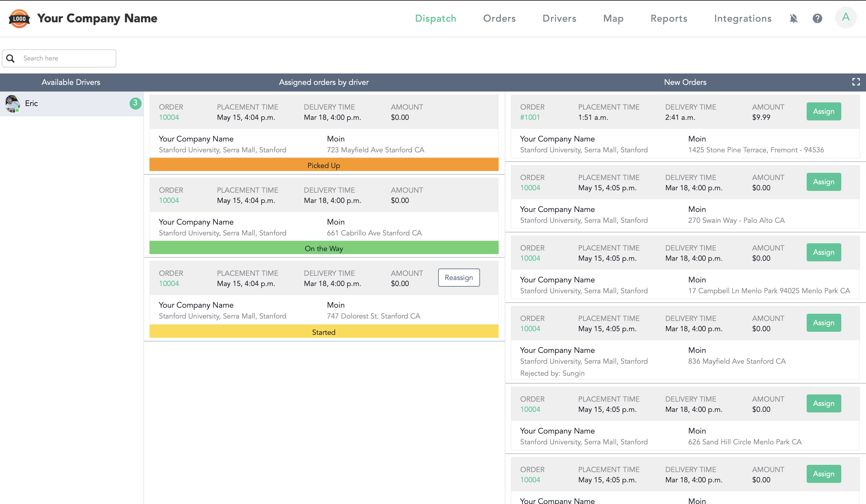Click the muted notifications bell icon
This screenshot has width=866, height=504.
pyautogui.click(x=793, y=18)
